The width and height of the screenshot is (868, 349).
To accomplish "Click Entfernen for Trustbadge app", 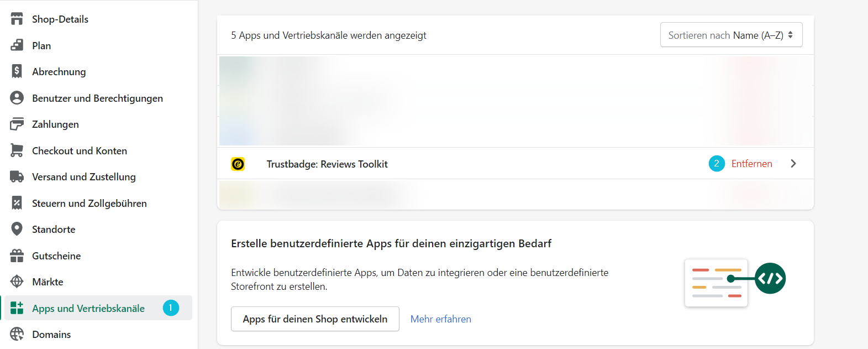I will pyautogui.click(x=751, y=164).
